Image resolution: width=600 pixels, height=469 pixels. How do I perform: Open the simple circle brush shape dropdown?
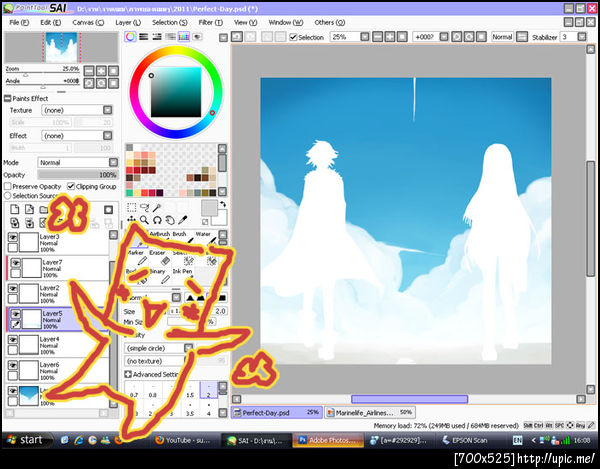coord(188,348)
